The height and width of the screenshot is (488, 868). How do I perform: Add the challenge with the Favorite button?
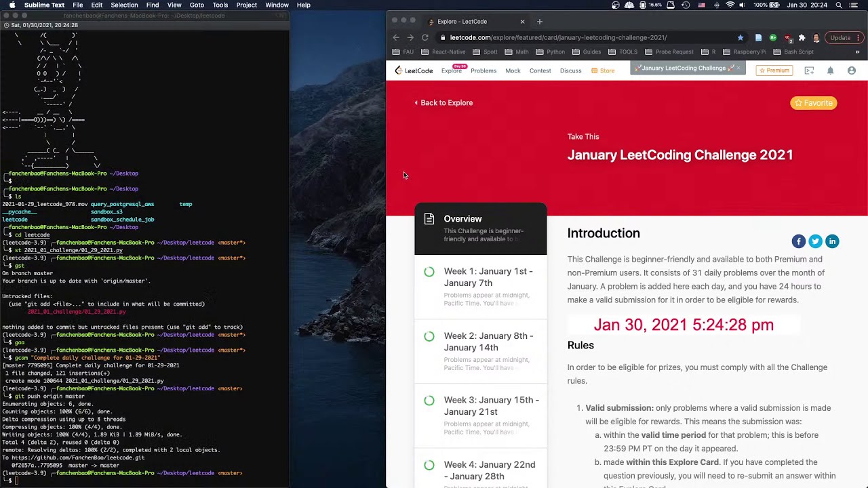pyautogui.click(x=813, y=103)
